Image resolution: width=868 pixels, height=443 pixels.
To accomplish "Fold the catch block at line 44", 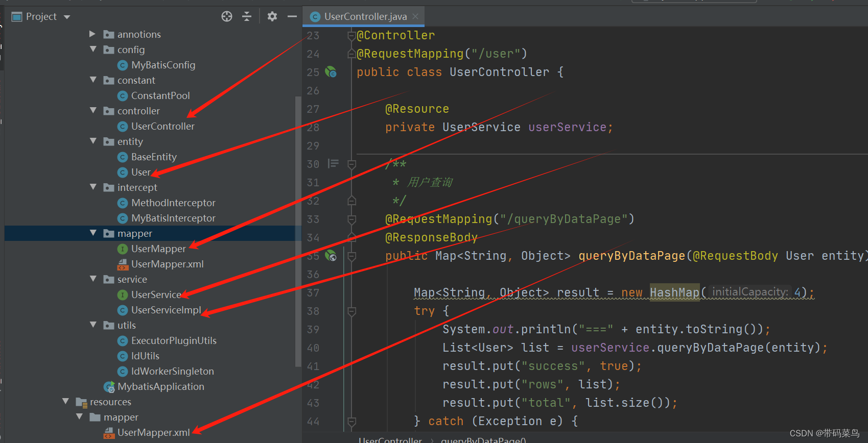I will click(x=351, y=422).
